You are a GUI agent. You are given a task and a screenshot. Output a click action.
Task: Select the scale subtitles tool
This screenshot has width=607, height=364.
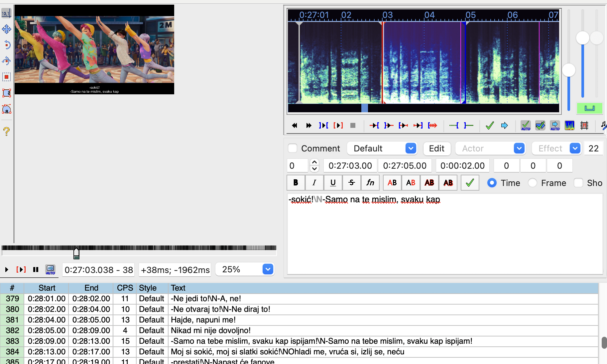6,77
